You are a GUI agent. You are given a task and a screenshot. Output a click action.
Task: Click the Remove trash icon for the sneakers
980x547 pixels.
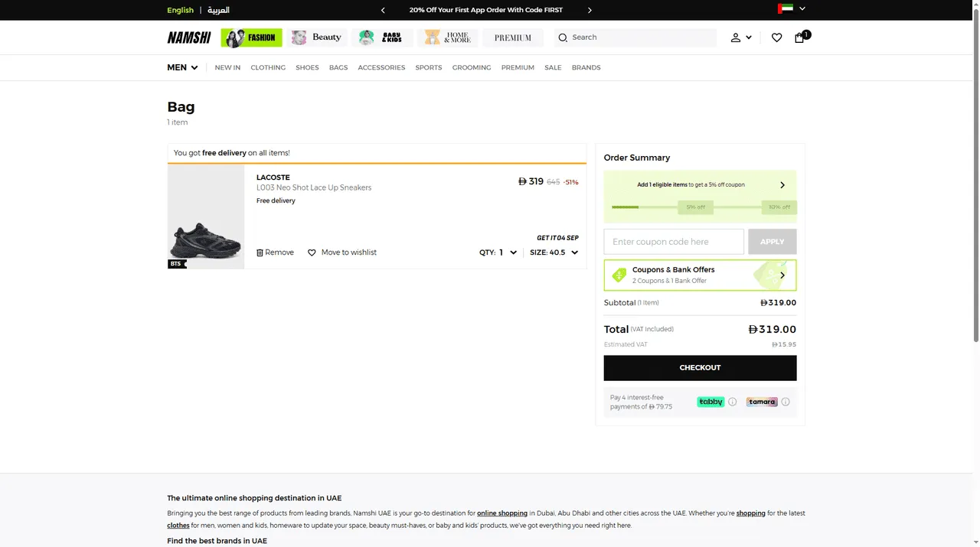tap(260, 252)
